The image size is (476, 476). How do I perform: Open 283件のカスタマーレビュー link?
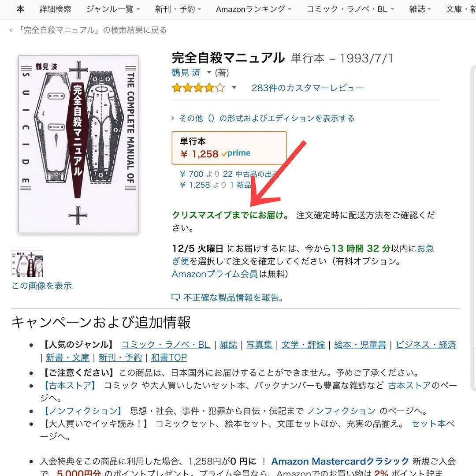[x=308, y=88]
